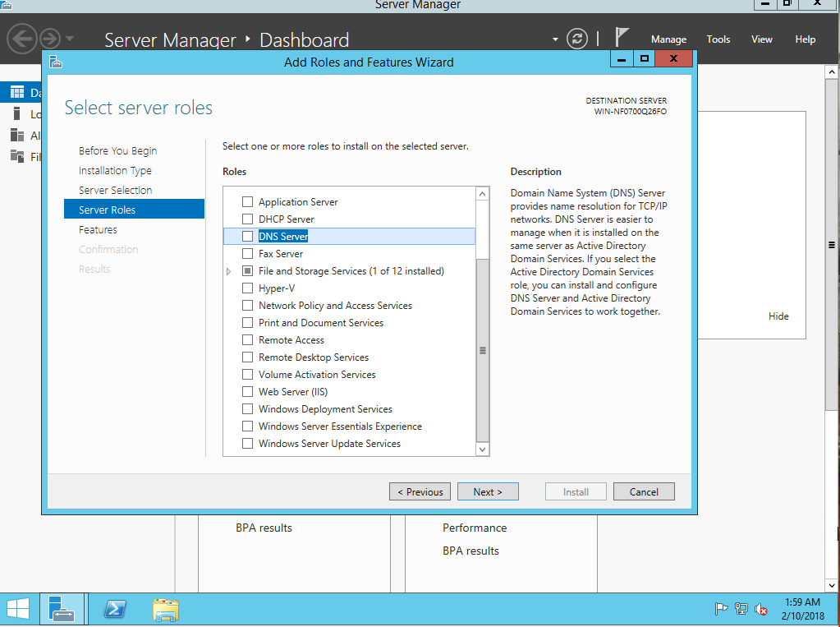Click the Server Manager back arrow icon
This screenshot has width=840, height=627.
22,39
